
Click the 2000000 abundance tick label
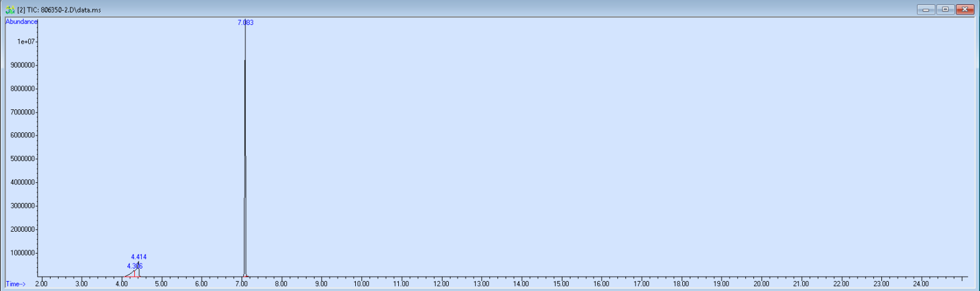click(22, 230)
